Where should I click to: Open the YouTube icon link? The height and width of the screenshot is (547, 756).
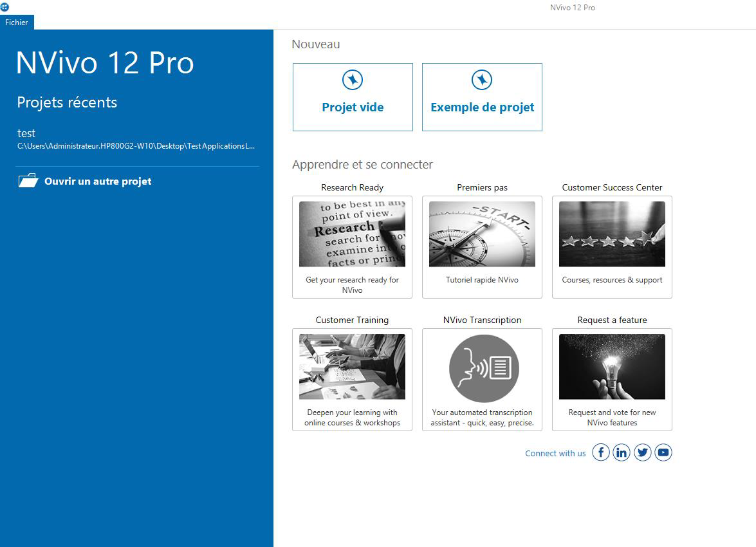(x=663, y=452)
